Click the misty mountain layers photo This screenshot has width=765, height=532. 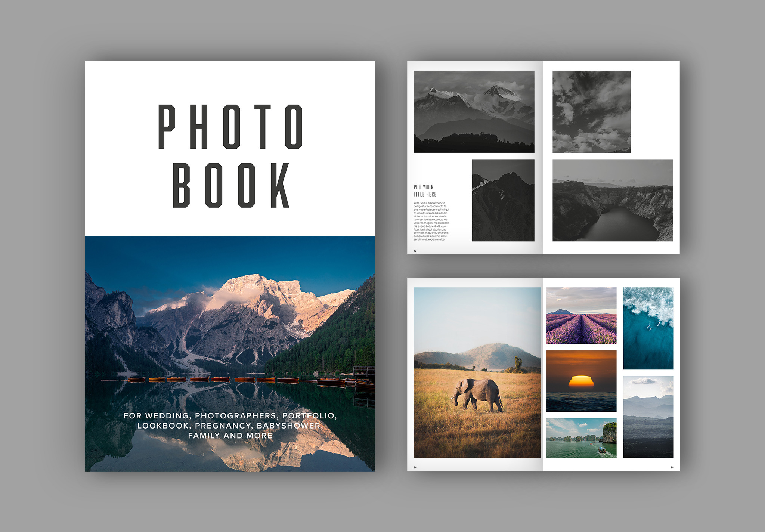pos(648,417)
